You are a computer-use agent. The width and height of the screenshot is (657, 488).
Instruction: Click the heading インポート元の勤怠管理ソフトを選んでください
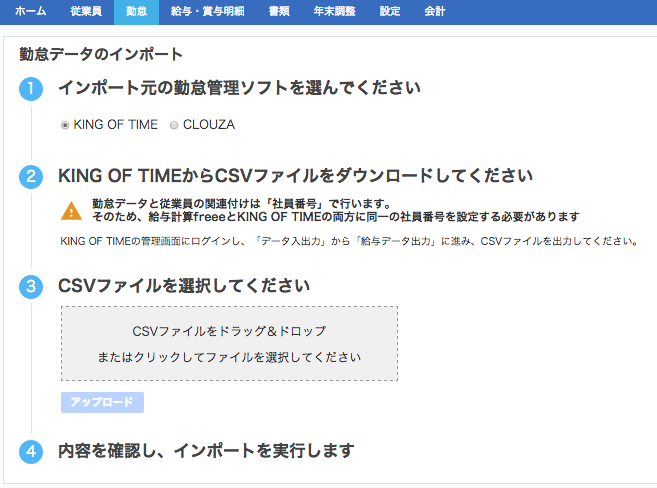239,88
